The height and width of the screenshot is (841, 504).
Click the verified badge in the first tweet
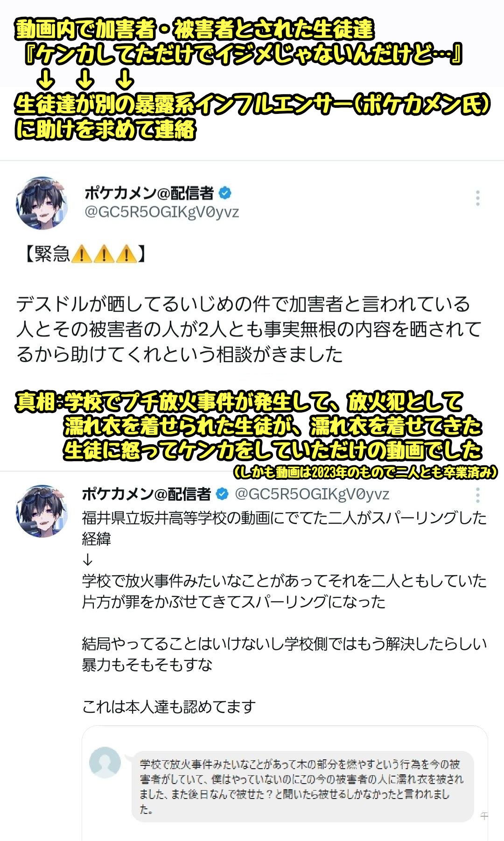pyautogui.click(x=225, y=192)
